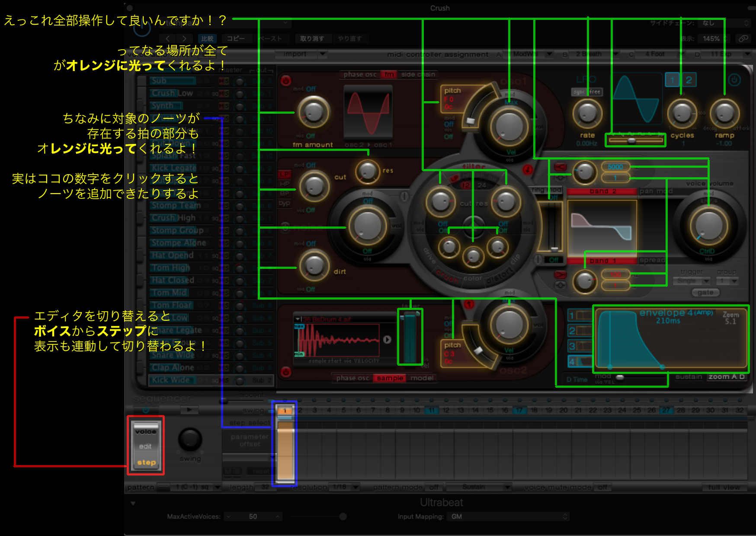Toggle envelope sustain button

click(689, 377)
